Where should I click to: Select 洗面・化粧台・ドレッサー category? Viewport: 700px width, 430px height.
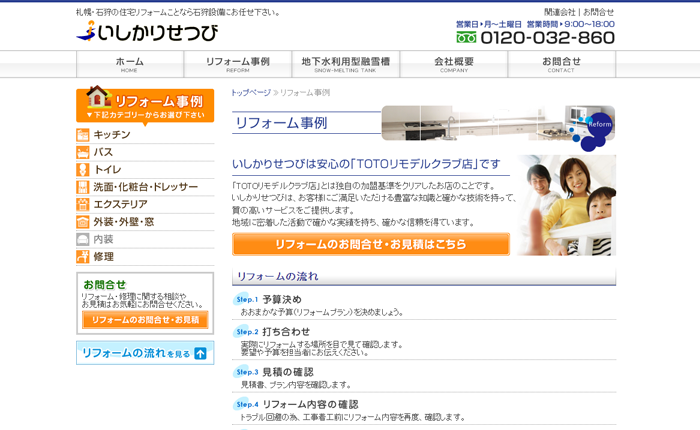146,187
